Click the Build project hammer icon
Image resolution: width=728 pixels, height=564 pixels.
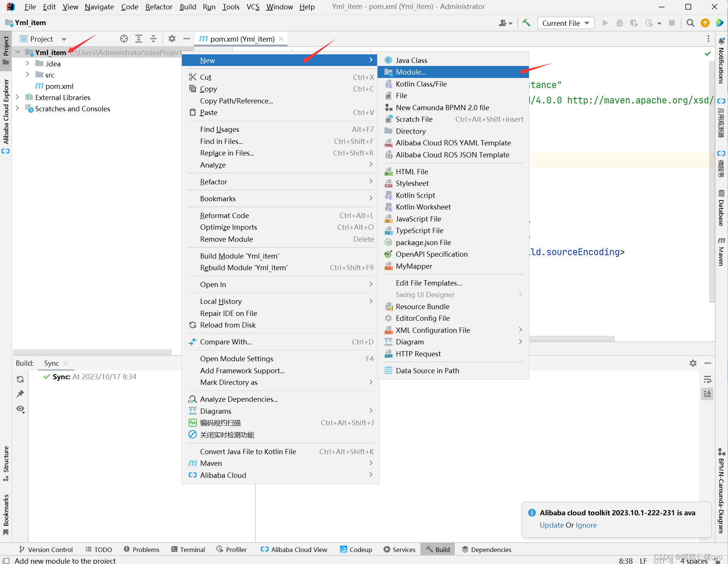[526, 23]
